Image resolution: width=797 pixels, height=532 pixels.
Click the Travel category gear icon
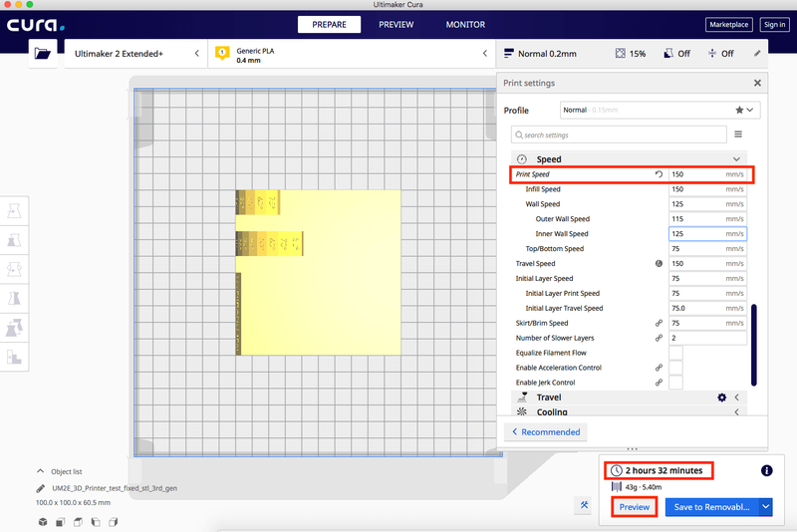pyautogui.click(x=721, y=397)
